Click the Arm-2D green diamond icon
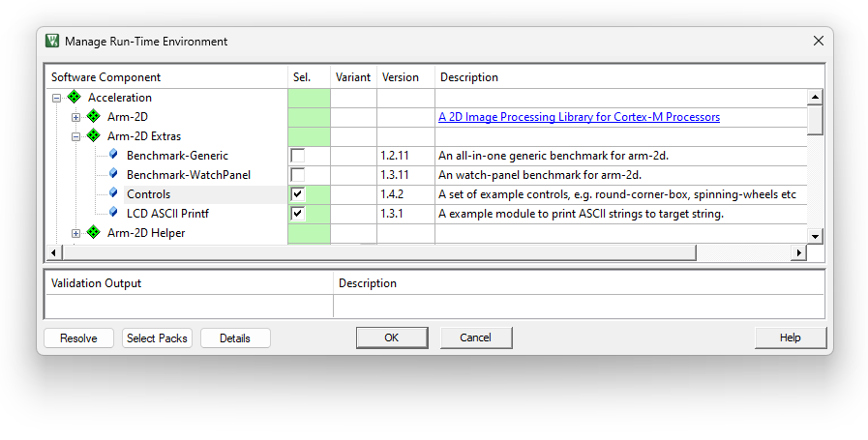 (x=94, y=117)
